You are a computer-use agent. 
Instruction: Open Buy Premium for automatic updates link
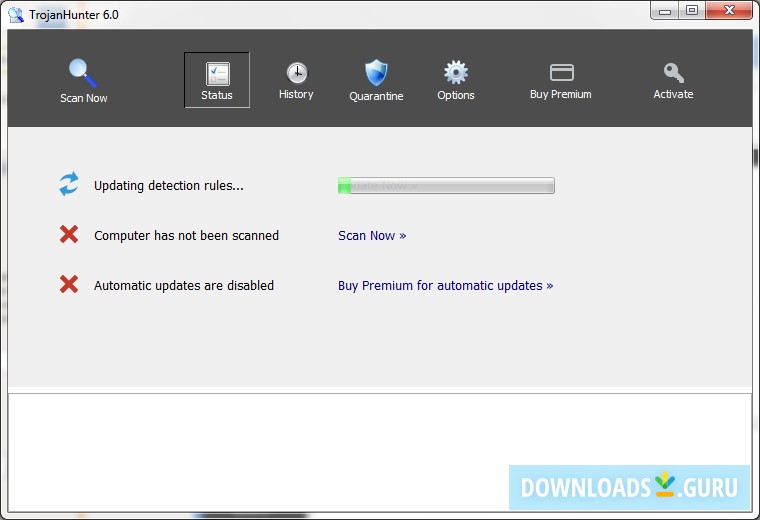pos(445,285)
